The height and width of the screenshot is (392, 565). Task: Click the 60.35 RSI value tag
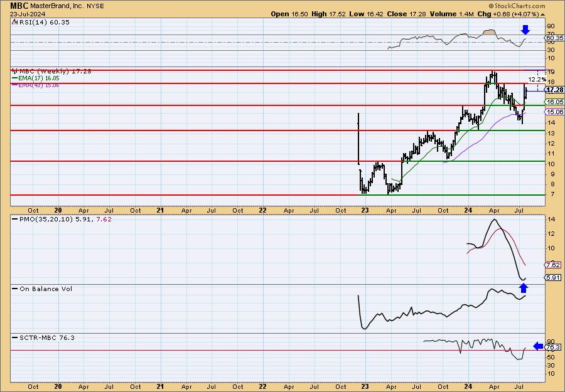click(x=554, y=38)
